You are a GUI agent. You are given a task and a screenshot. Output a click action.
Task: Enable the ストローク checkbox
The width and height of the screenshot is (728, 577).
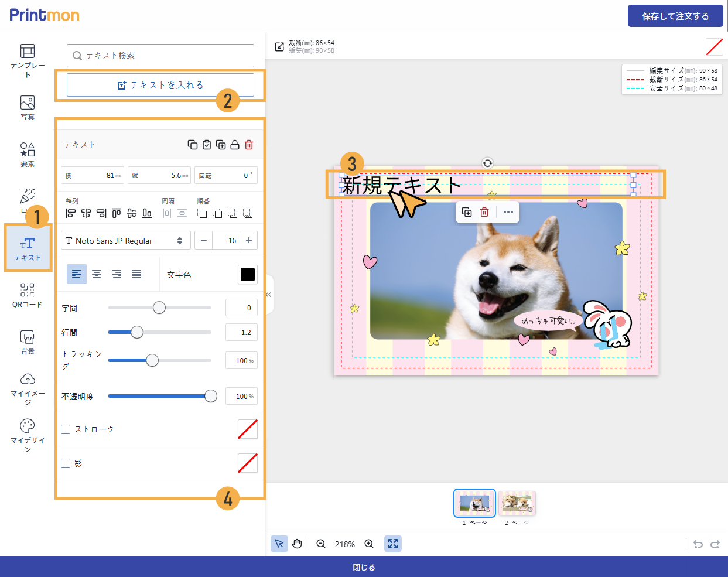pyautogui.click(x=66, y=429)
